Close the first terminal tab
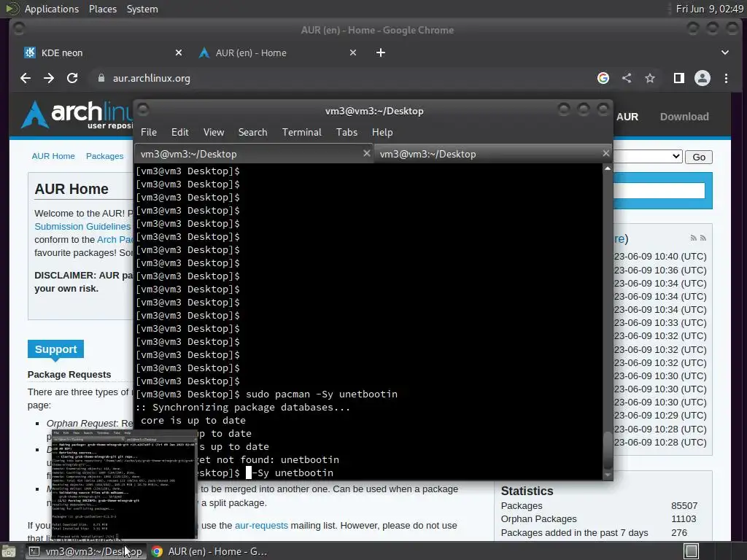 pos(366,153)
